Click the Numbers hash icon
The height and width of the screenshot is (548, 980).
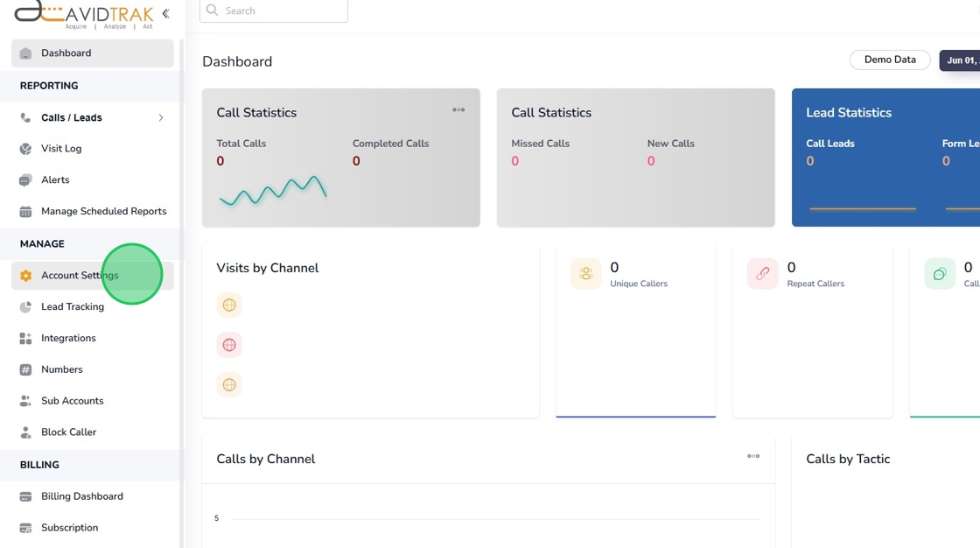point(25,370)
